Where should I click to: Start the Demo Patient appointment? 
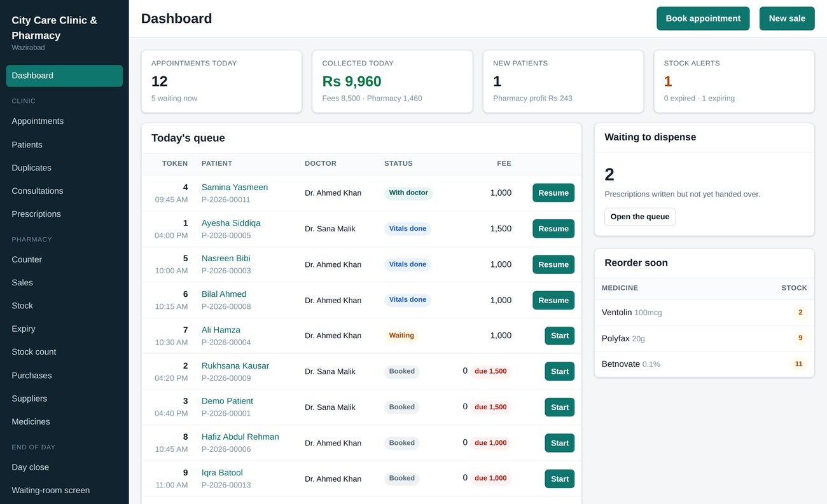coord(560,407)
